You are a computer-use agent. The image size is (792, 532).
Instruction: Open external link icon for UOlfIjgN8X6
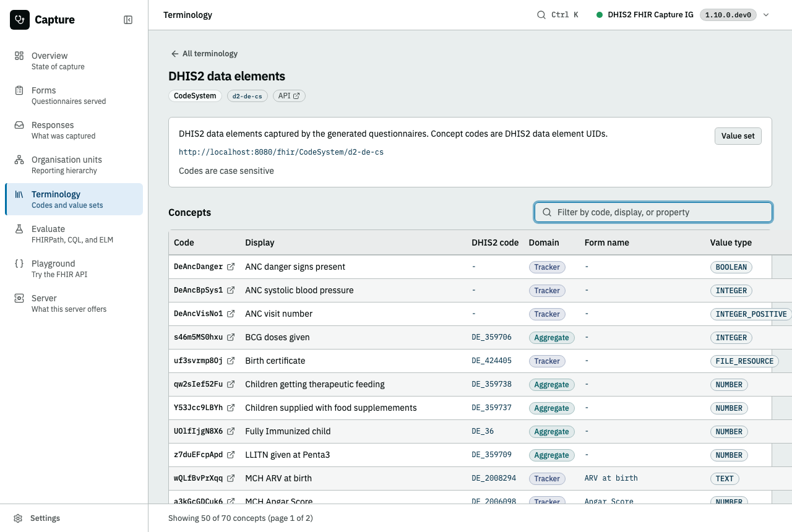pyautogui.click(x=231, y=431)
